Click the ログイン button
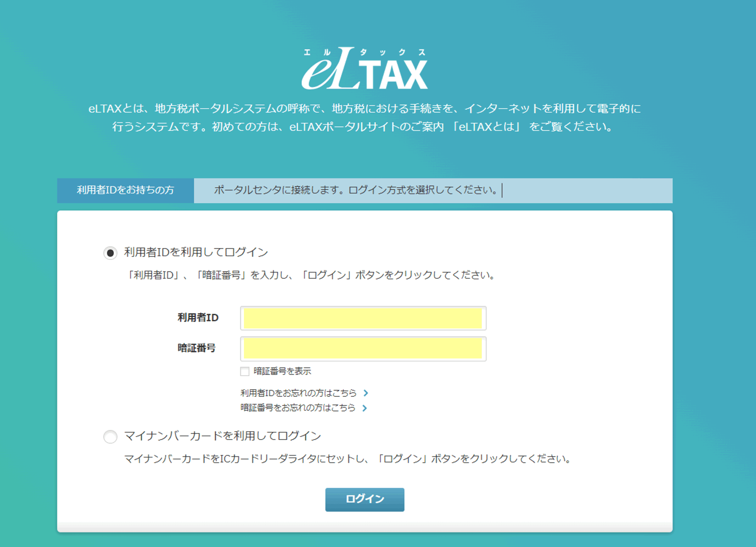This screenshot has height=547, width=756. pyautogui.click(x=365, y=500)
